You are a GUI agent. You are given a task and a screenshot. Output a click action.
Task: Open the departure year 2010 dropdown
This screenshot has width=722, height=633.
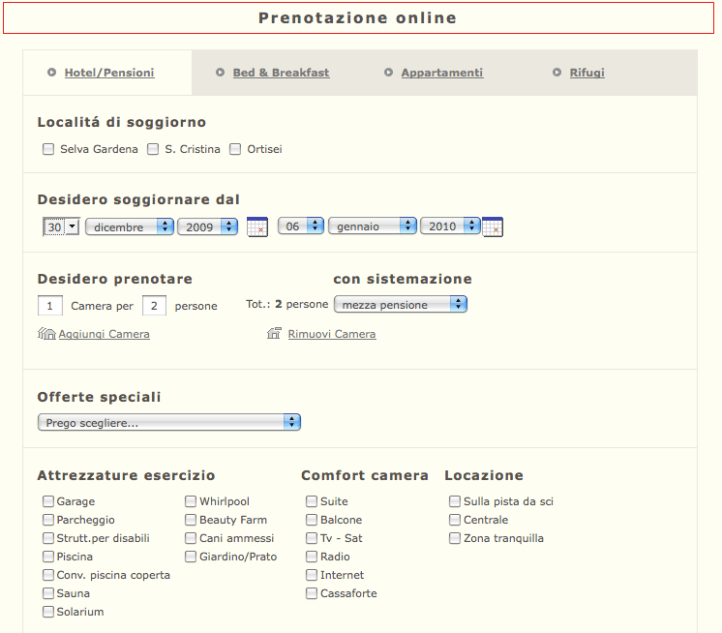tap(450, 227)
